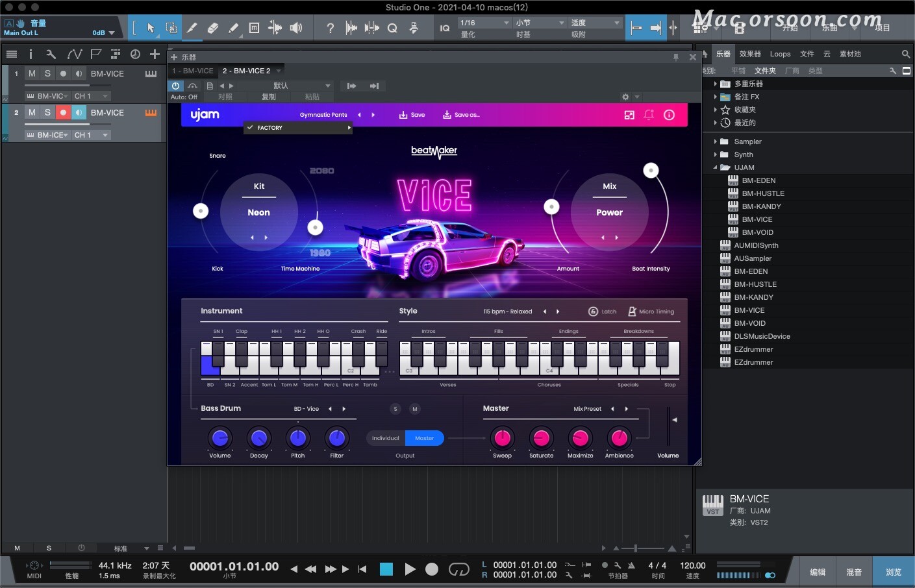Click the IQ quantize icon
Image resolution: width=915 pixels, height=588 pixels.
445,28
